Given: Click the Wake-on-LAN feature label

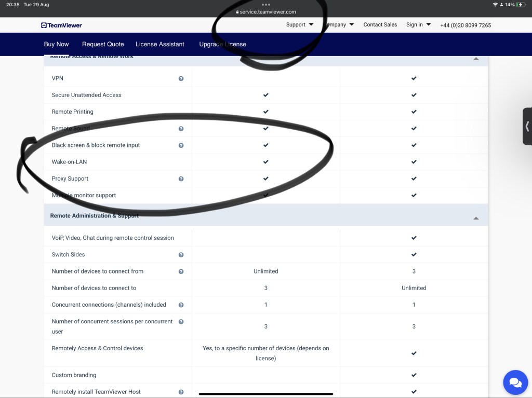Looking at the screenshot, I should 69,162.
